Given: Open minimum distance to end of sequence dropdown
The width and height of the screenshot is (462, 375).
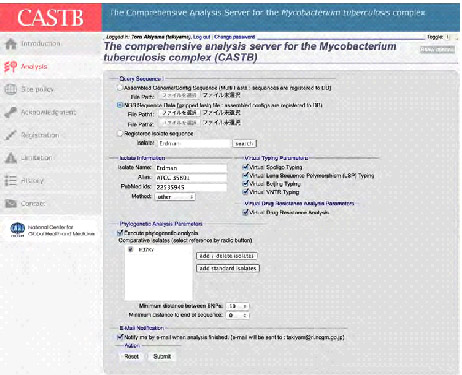Looking at the screenshot, I should click(x=237, y=315).
